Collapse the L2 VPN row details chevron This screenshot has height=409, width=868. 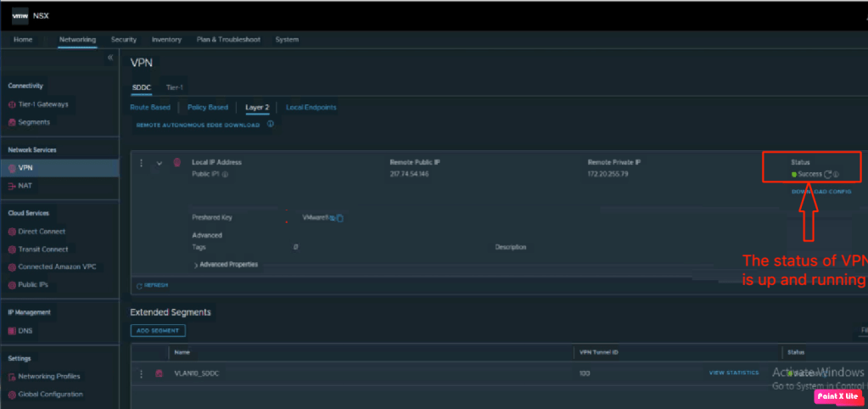click(159, 163)
